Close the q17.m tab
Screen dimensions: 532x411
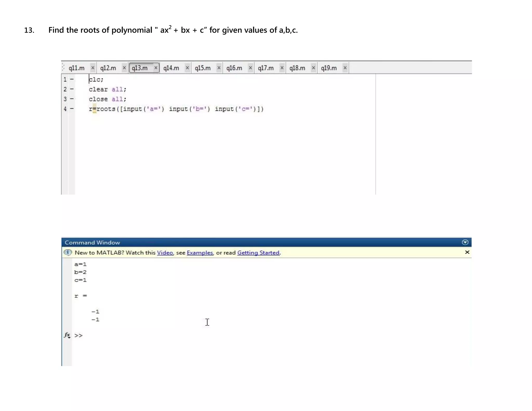click(x=282, y=68)
